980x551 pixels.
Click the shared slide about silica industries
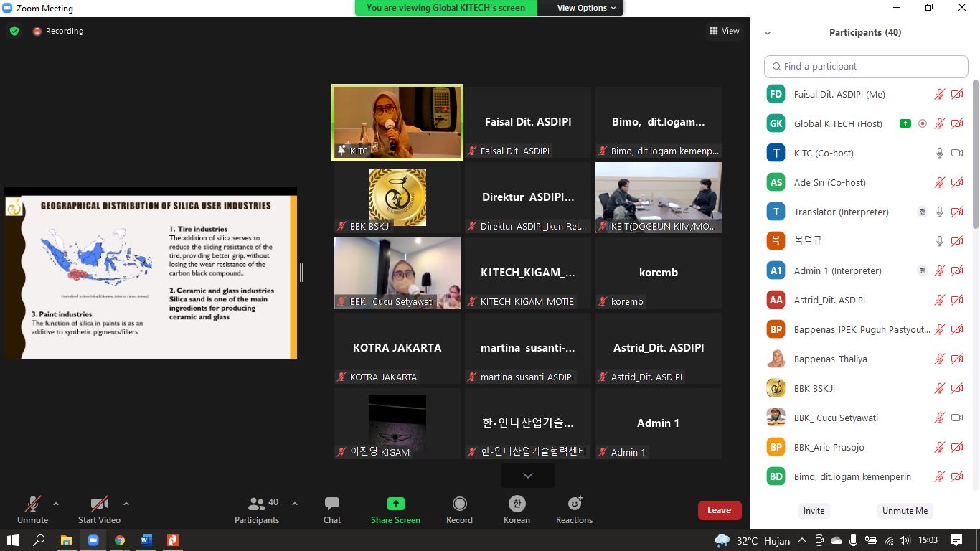pos(151,273)
